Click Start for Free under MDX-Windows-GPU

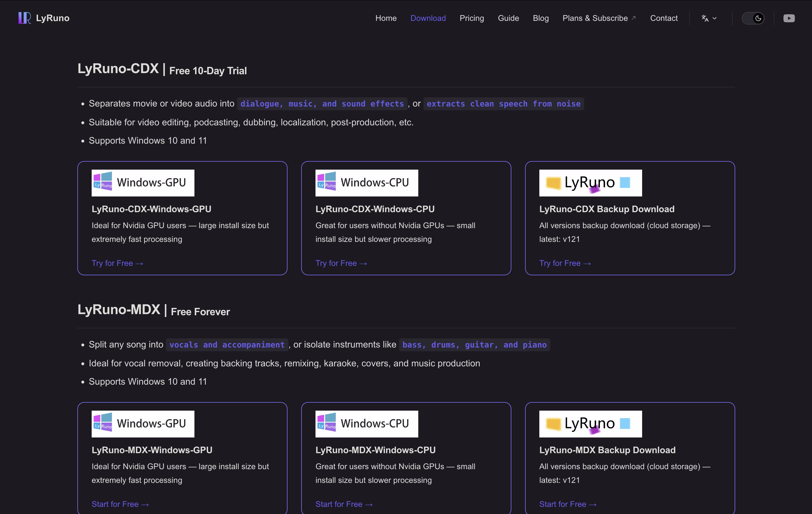point(120,504)
